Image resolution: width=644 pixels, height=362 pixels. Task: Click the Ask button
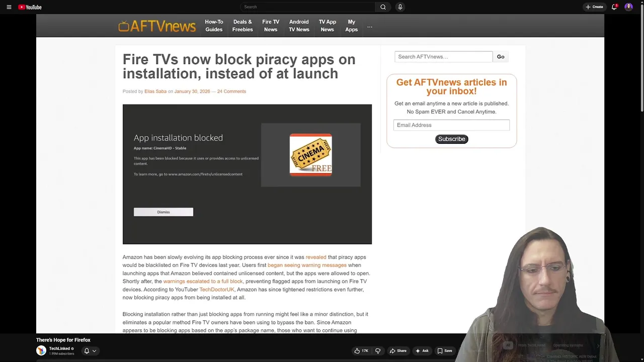click(x=422, y=351)
